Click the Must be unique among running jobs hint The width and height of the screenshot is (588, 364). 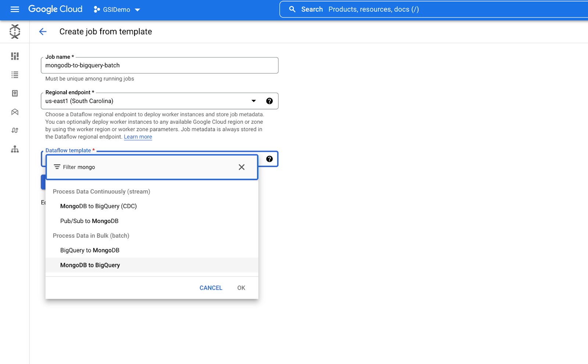pyautogui.click(x=90, y=79)
